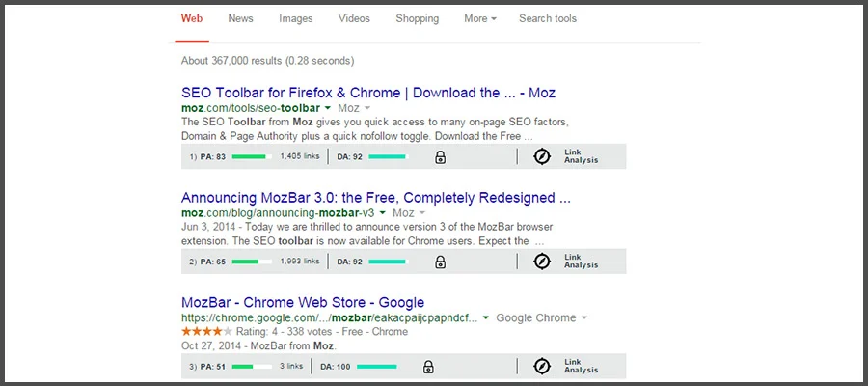868x386 pixels.
Task: Open green arrow dropdown beside moz.com/tools/seo-toolbar URL
Action: tap(328, 109)
